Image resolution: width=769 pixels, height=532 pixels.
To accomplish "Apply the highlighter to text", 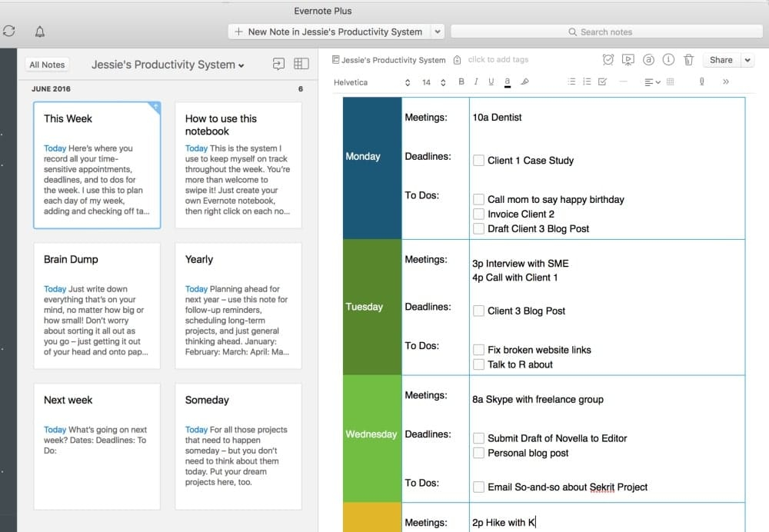I will 524,82.
